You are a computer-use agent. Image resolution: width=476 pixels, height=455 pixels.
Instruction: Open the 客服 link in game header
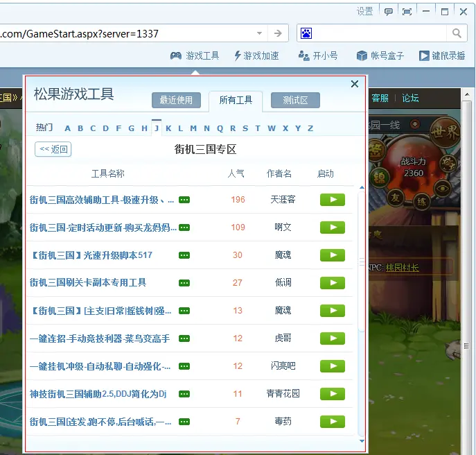[380, 98]
